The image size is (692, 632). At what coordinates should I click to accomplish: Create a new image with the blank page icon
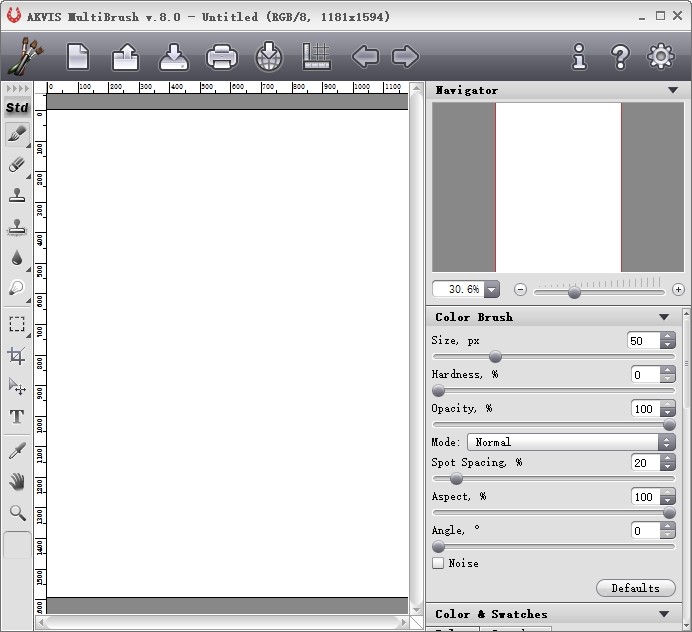[78, 56]
